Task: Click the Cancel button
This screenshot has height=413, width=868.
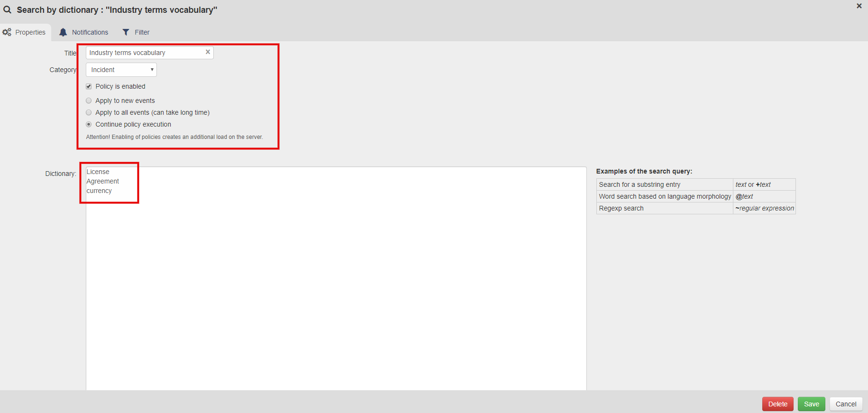Action: click(846, 404)
